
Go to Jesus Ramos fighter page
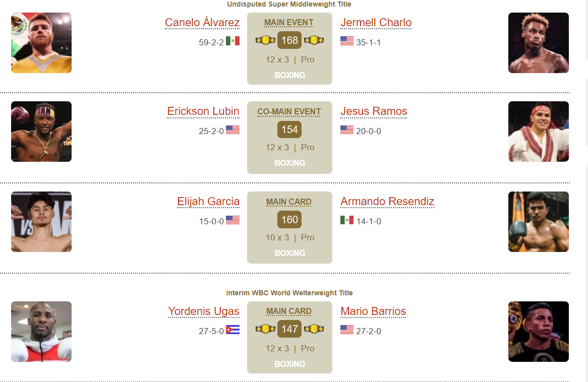point(374,111)
